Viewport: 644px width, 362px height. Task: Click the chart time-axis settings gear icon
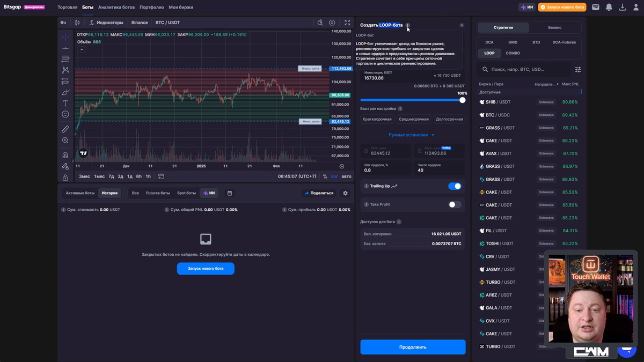(x=342, y=166)
